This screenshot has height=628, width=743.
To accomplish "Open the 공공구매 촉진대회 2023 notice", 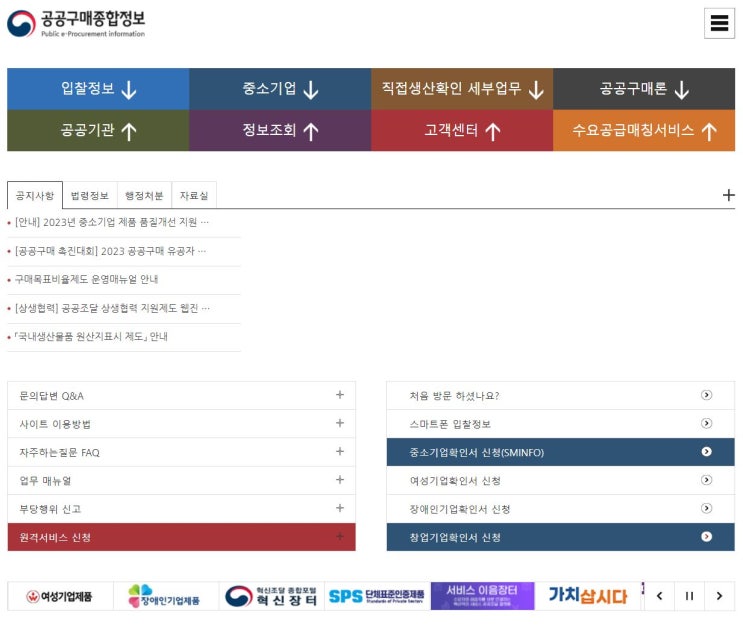I will click(x=110, y=251).
